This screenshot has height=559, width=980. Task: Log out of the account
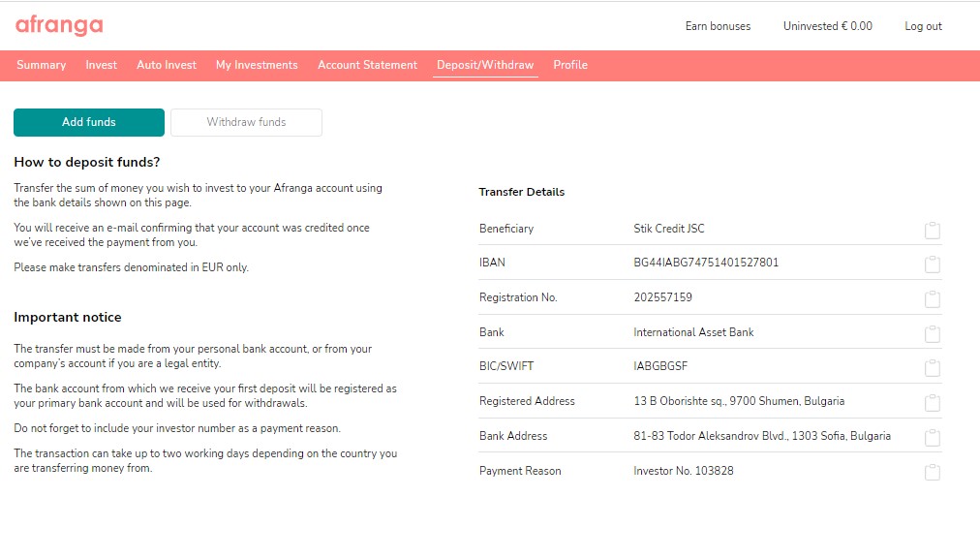pyautogui.click(x=923, y=26)
